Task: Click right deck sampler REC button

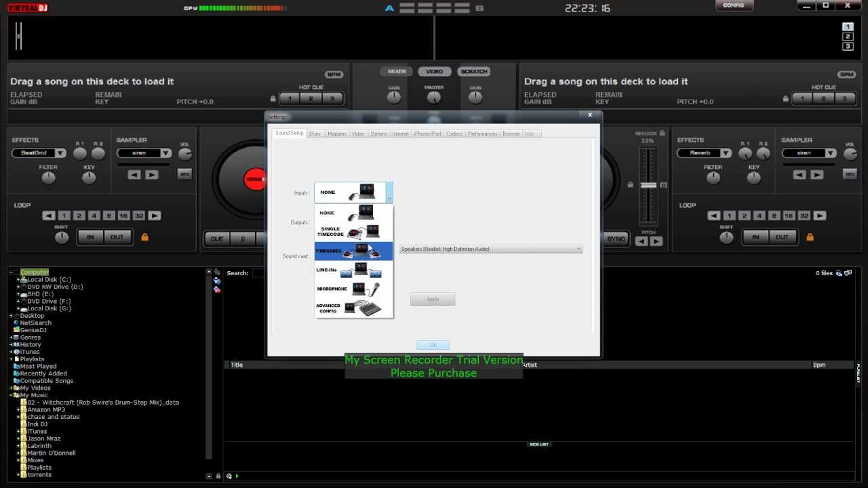Action: (x=850, y=174)
